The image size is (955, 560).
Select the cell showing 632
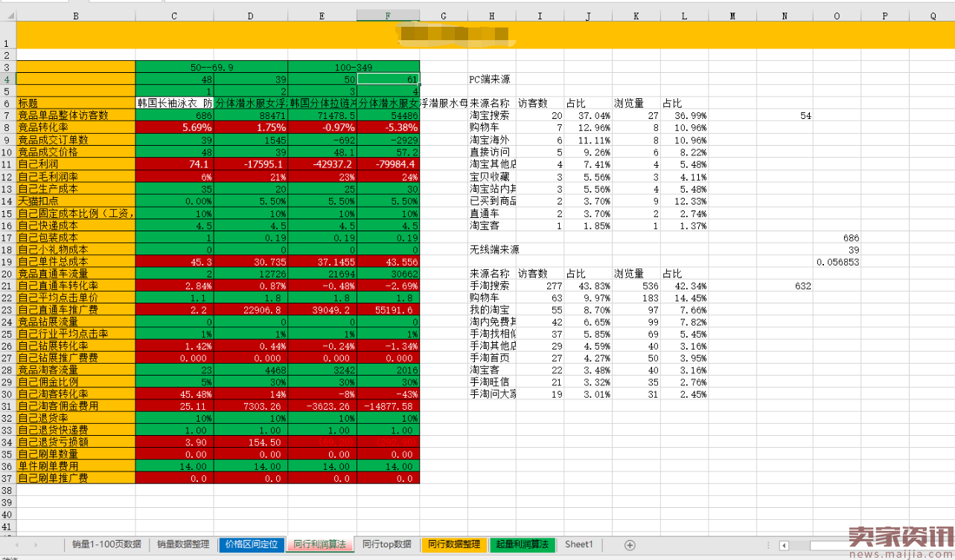[x=785, y=285]
